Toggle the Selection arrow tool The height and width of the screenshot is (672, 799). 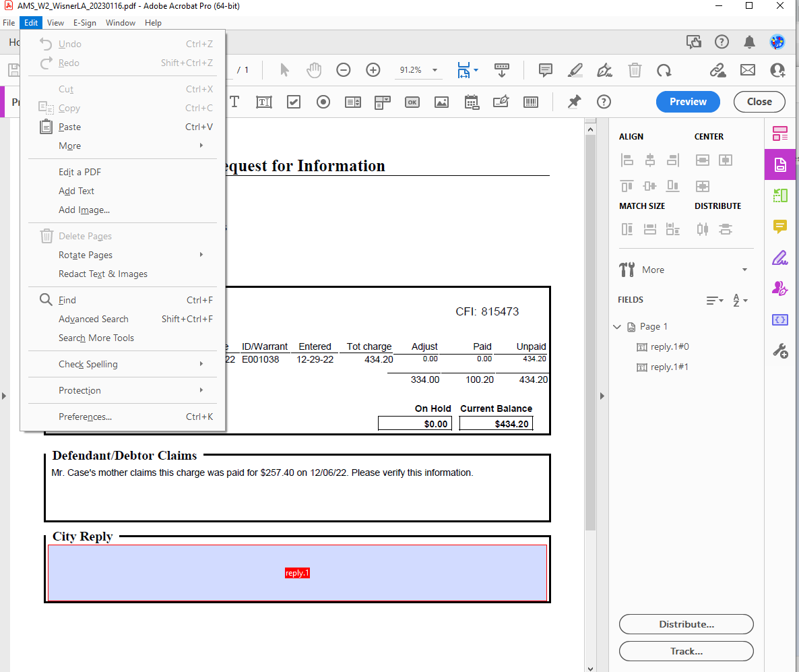coord(285,69)
